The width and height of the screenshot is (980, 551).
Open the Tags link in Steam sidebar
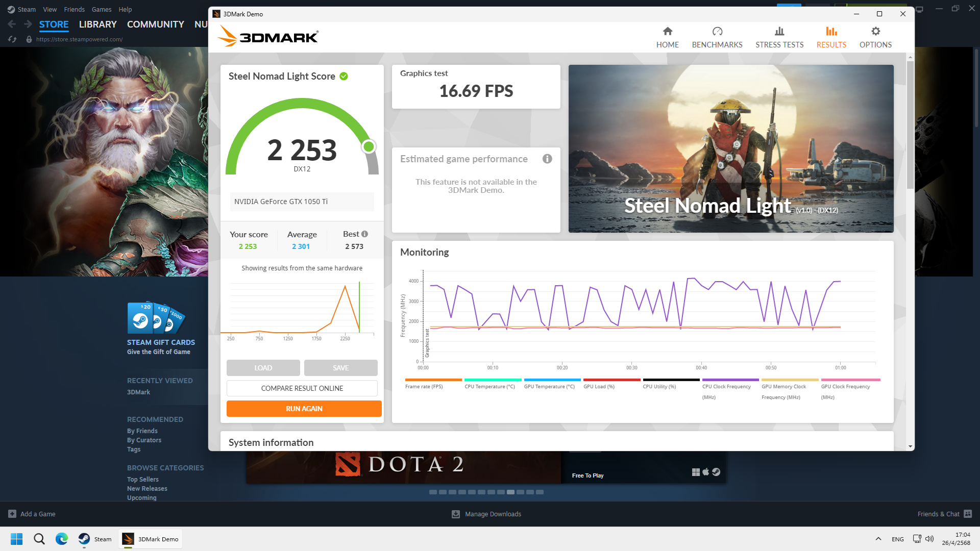(x=133, y=449)
